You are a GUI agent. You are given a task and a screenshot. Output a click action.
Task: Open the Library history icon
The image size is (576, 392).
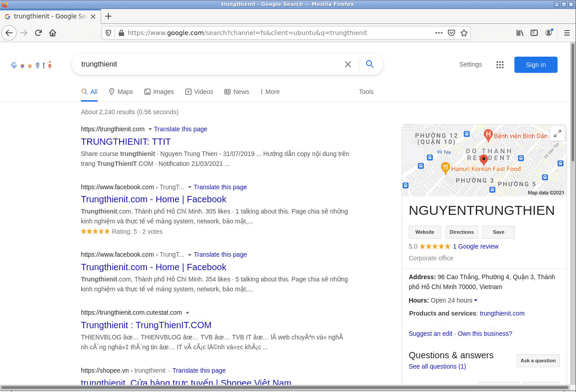tap(520, 33)
